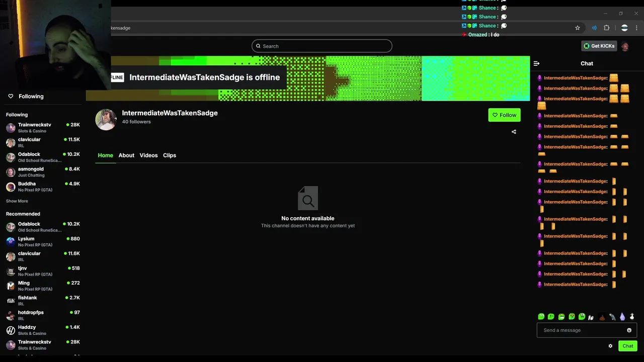Click the heart-eyes drooling green emote
The width and height of the screenshot is (644, 362).
coord(572,317)
